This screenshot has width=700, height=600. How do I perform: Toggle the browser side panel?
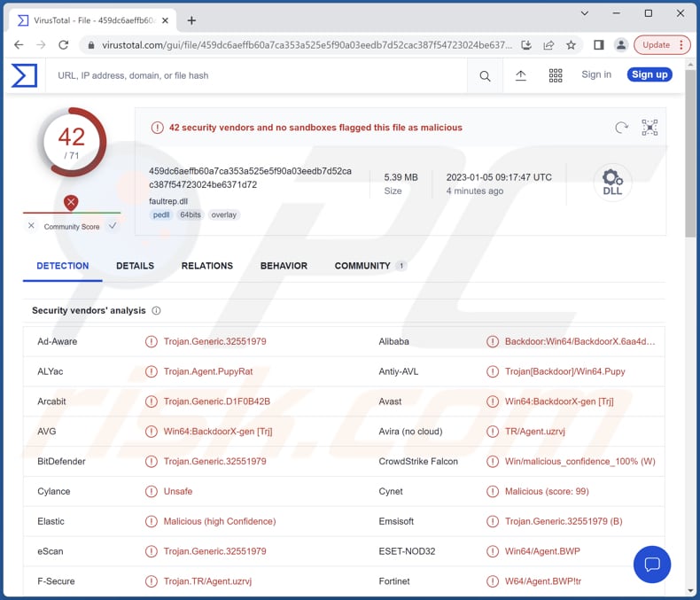[599, 45]
